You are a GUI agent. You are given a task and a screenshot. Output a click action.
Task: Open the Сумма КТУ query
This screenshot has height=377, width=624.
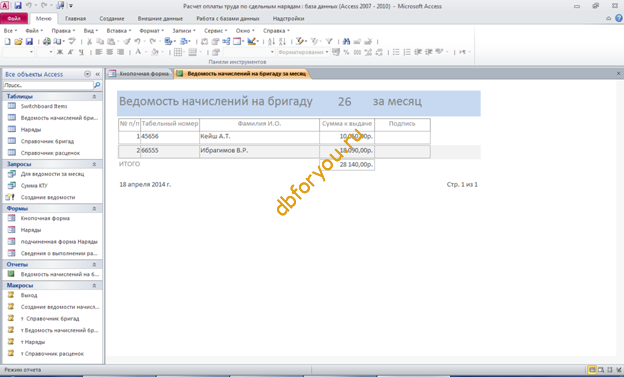pos(34,186)
